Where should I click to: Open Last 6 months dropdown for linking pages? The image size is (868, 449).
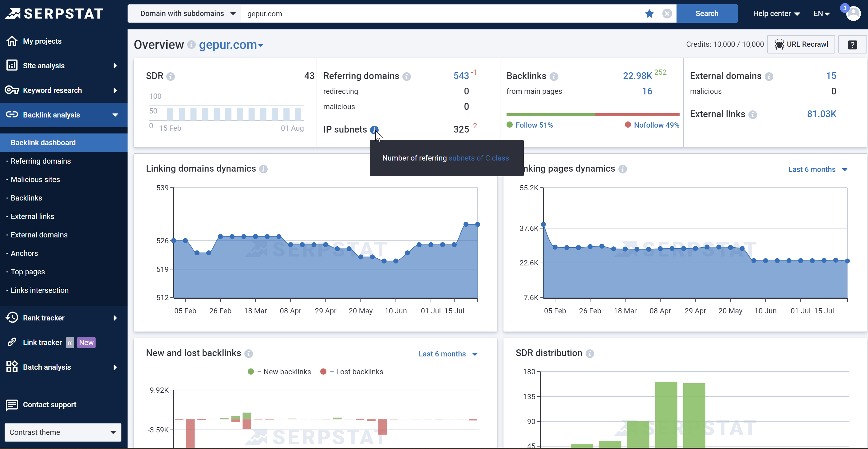[x=818, y=169]
